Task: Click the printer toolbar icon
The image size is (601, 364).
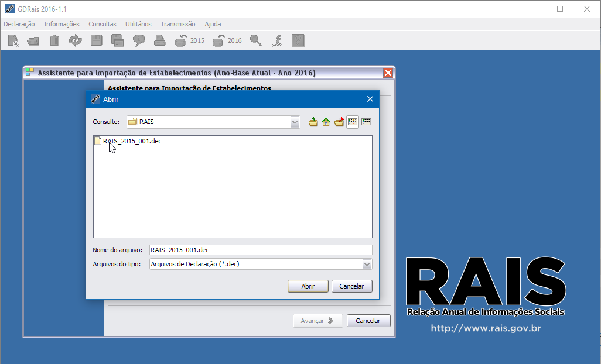Action: 160,40
